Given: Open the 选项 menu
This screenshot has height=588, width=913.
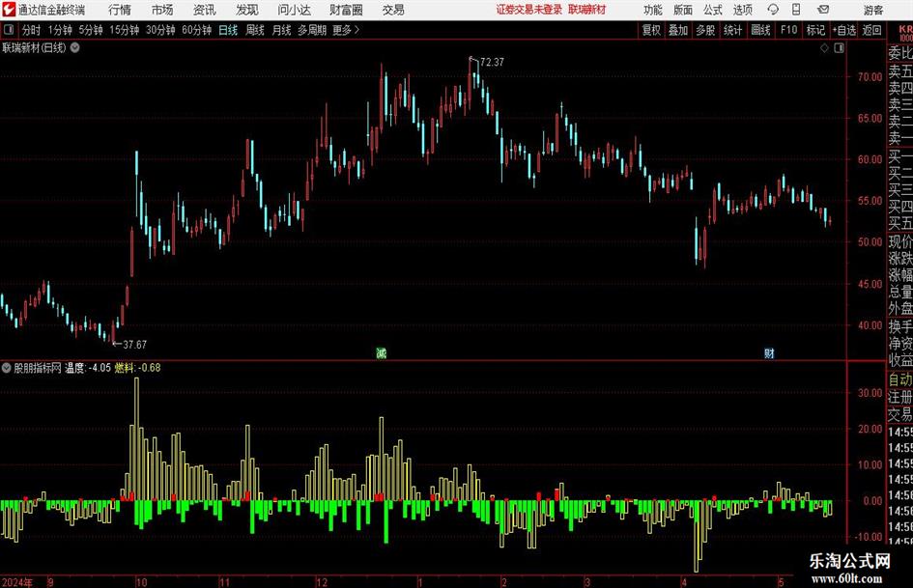Looking at the screenshot, I should [x=742, y=10].
